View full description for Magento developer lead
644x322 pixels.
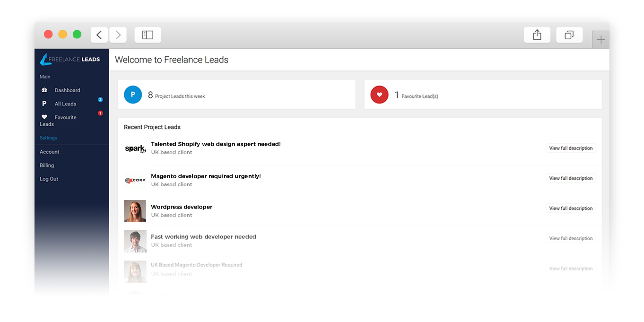tap(571, 178)
